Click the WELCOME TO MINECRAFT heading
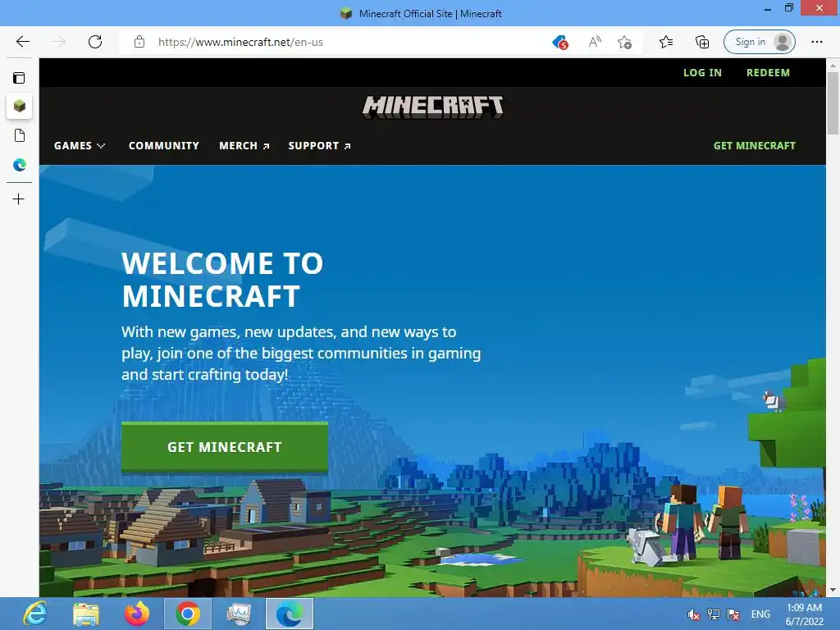The image size is (840, 630). [x=222, y=279]
